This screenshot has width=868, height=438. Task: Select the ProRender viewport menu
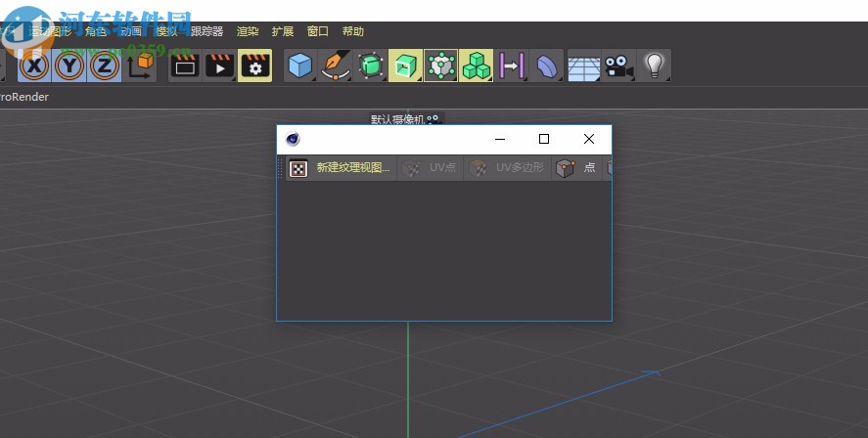pos(24,97)
